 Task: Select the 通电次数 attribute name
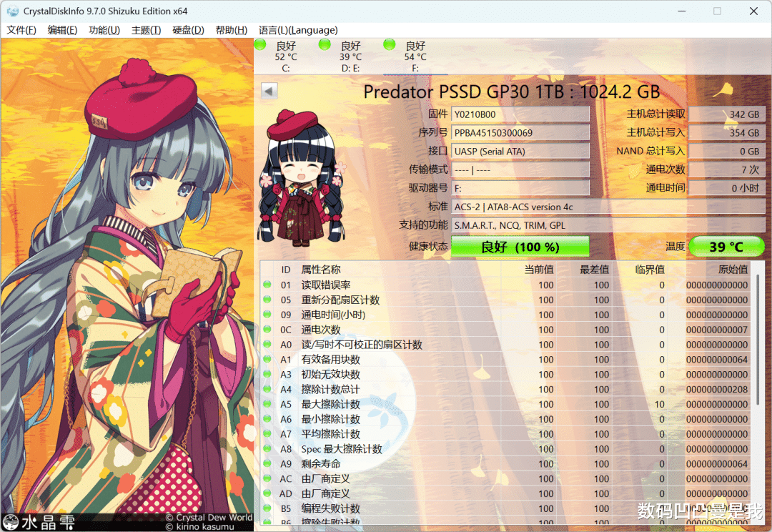321,330
